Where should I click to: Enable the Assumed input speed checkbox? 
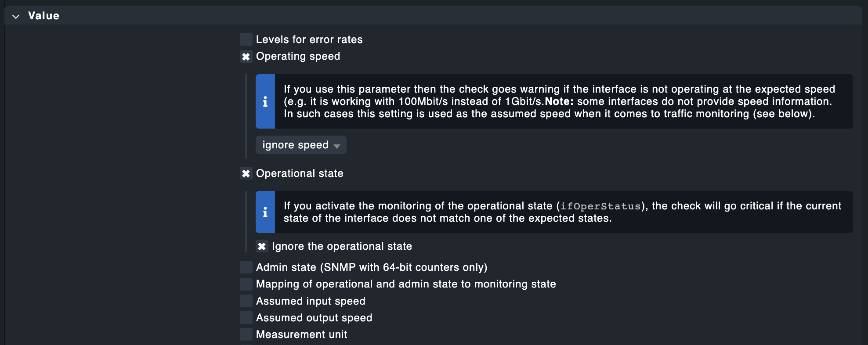click(246, 301)
